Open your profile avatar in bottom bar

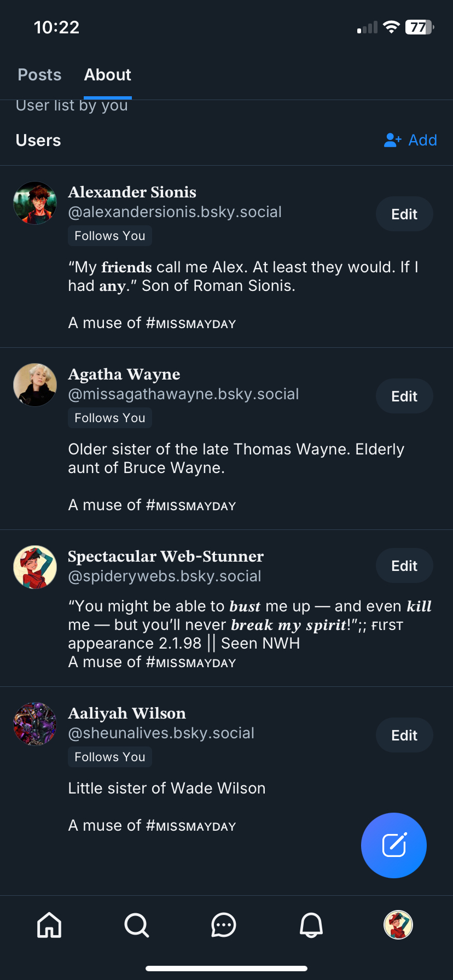pyautogui.click(x=398, y=925)
